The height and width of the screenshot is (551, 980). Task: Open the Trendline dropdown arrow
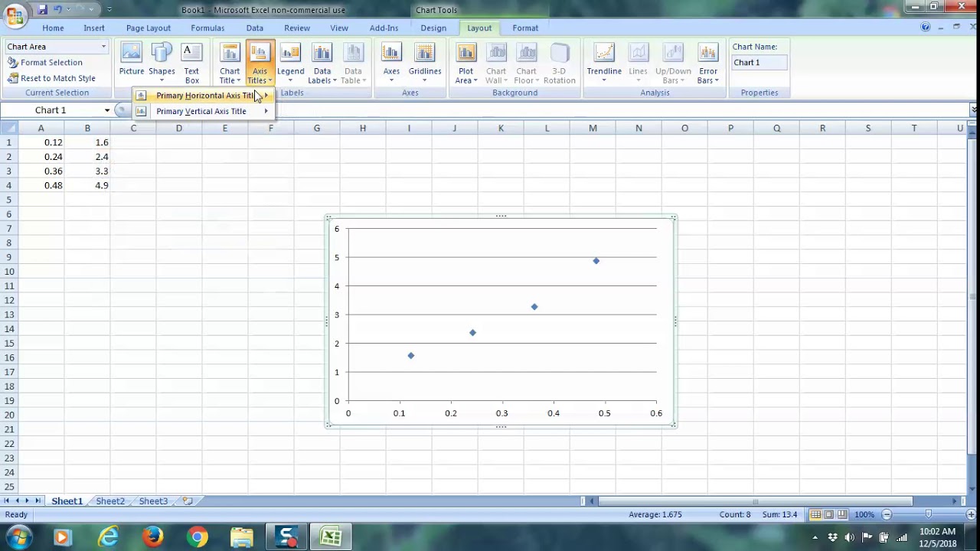click(604, 80)
